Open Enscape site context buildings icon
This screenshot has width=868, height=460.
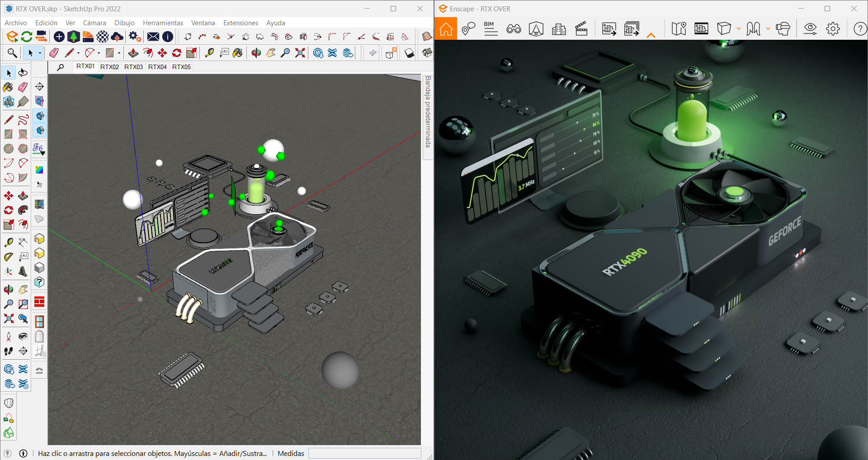[559, 29]
